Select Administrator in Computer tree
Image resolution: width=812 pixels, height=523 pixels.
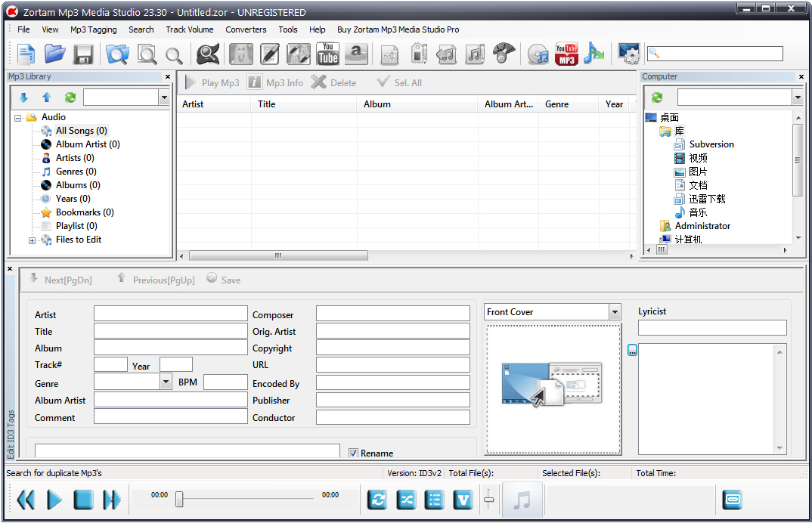click(702, 226)
